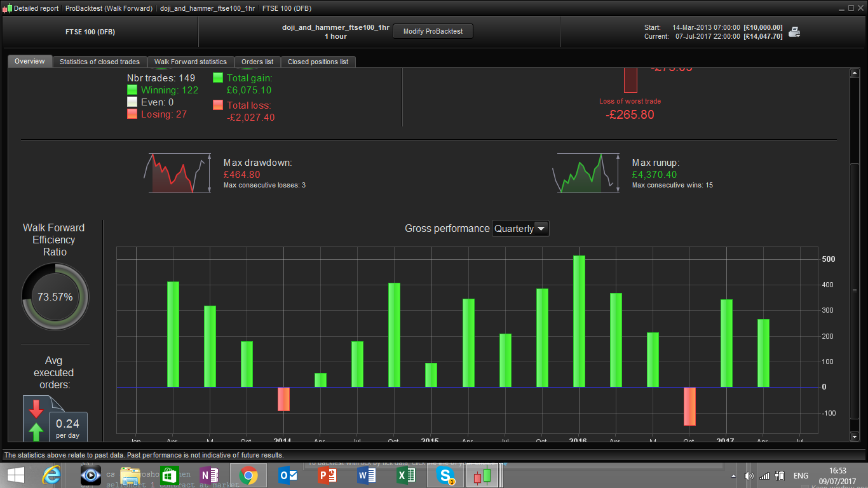Switch to the Overview tab
The height and width of the screenshot is (488, 868).
tap(30, 62)
